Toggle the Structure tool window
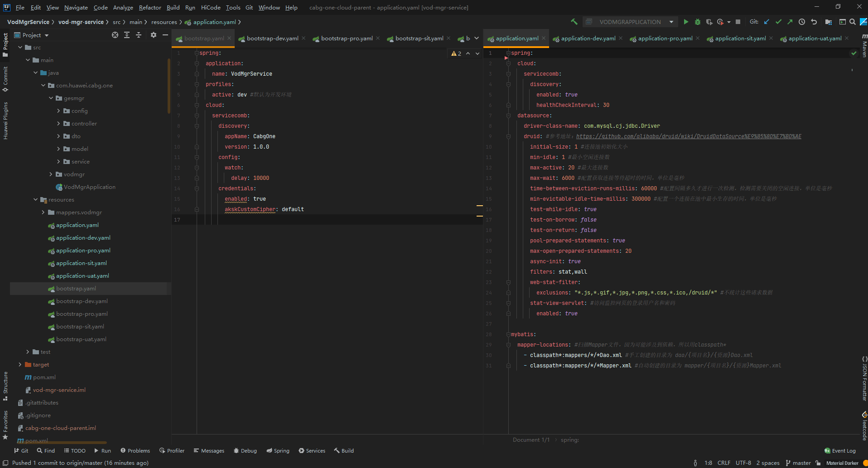This screenshot has height=468, width=868. click(5, 385)
